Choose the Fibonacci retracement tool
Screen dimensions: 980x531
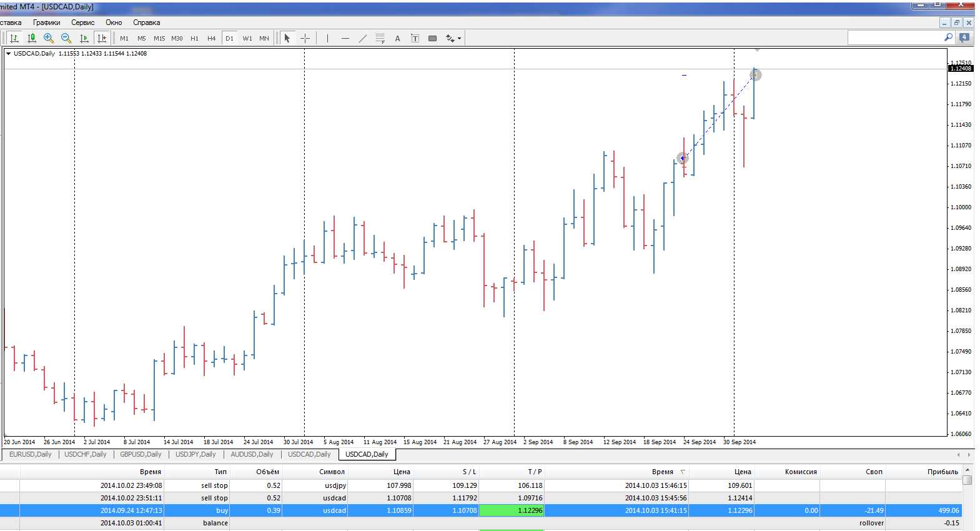tap(380, 38)
